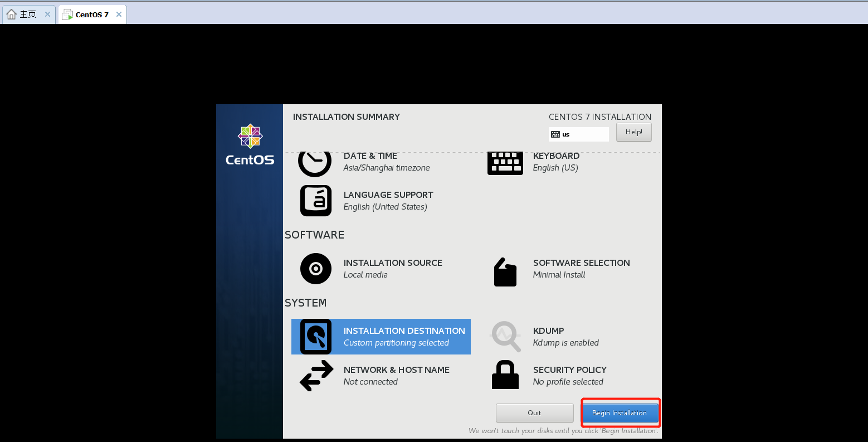Switch to the CentOS 7 tab
This screenshot has height=442, width=868.
(x=92, y=14)
